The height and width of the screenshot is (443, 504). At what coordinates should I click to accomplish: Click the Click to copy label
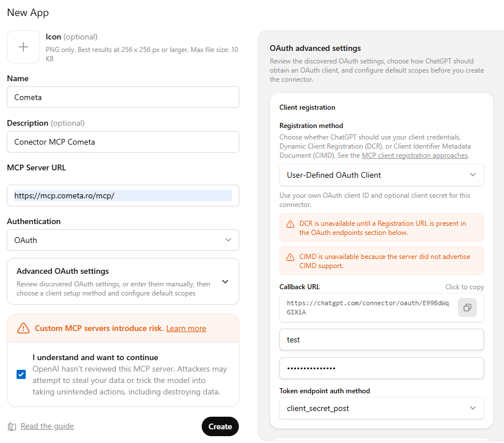click(465, 287)
